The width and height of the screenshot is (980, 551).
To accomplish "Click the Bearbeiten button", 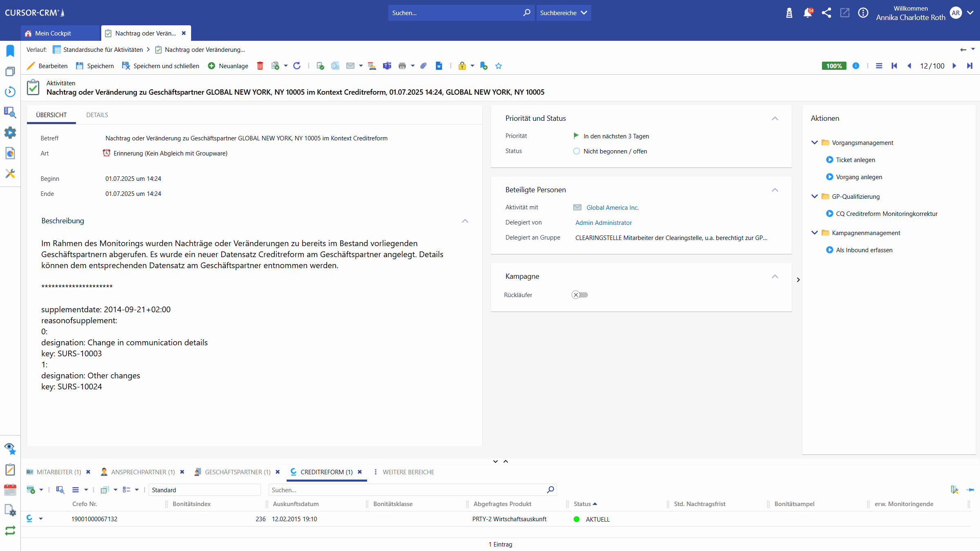I will (47, 66).
